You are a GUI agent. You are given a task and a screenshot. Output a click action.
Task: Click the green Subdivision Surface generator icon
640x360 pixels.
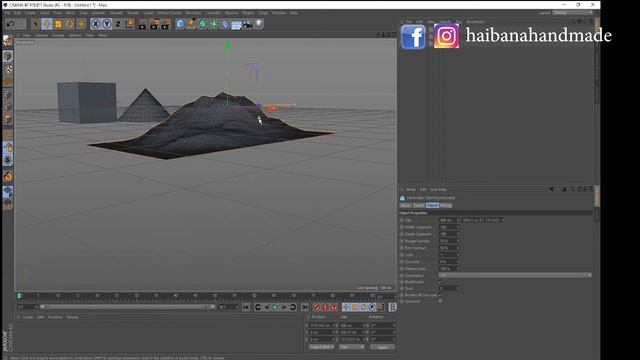[203, 24]
